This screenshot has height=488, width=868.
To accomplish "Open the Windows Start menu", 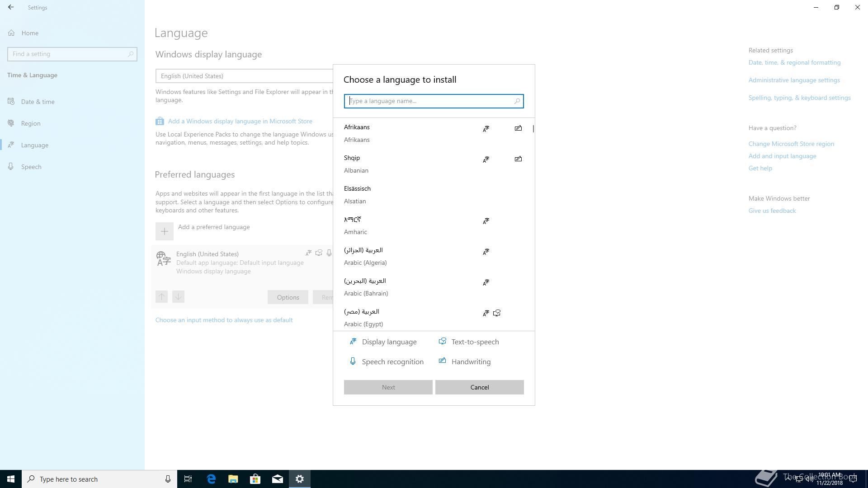I will (x=11, y=479).
